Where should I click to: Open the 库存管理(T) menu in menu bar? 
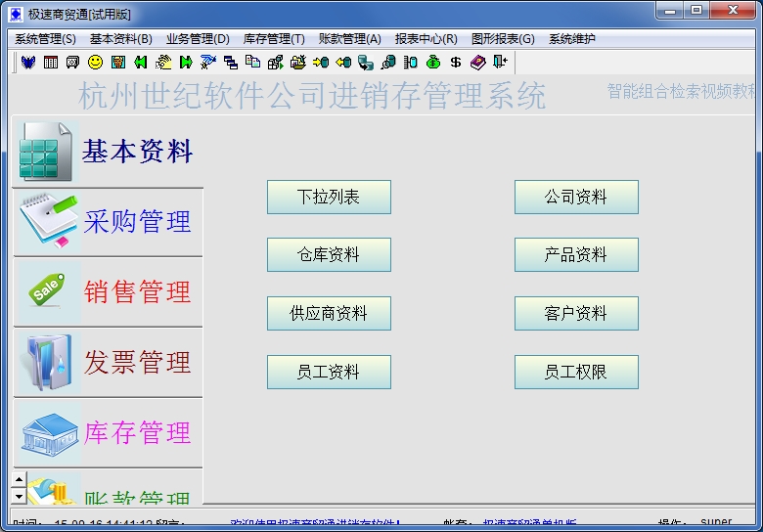(x=274, y=39)
